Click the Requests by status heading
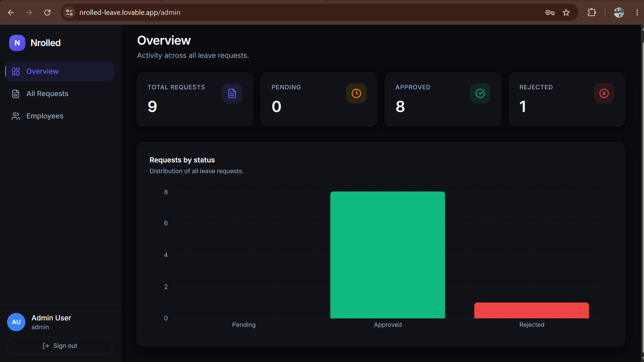The image size is (644, 362). pos(182,160)
